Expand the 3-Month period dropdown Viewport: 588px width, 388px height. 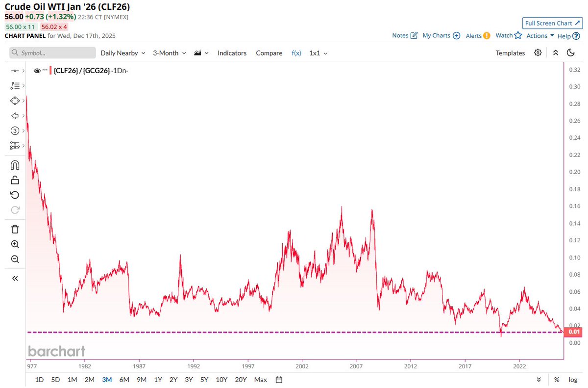tap(167, 52)
